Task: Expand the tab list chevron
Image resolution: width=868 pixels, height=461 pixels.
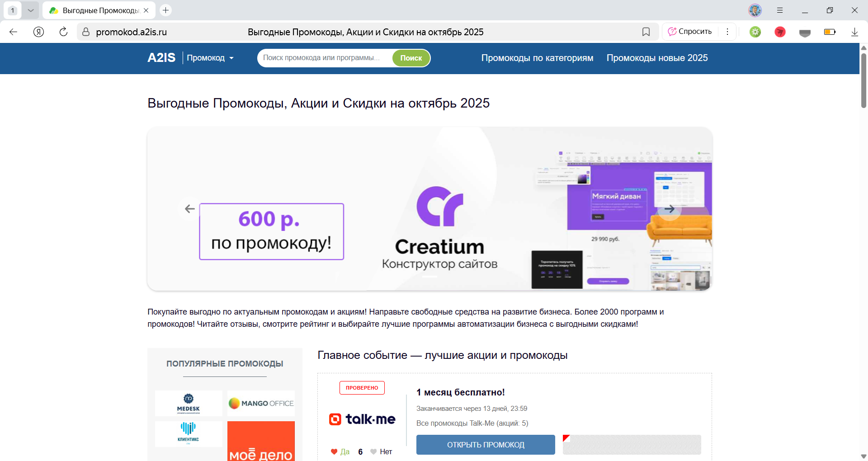Action: click(30, 10)
